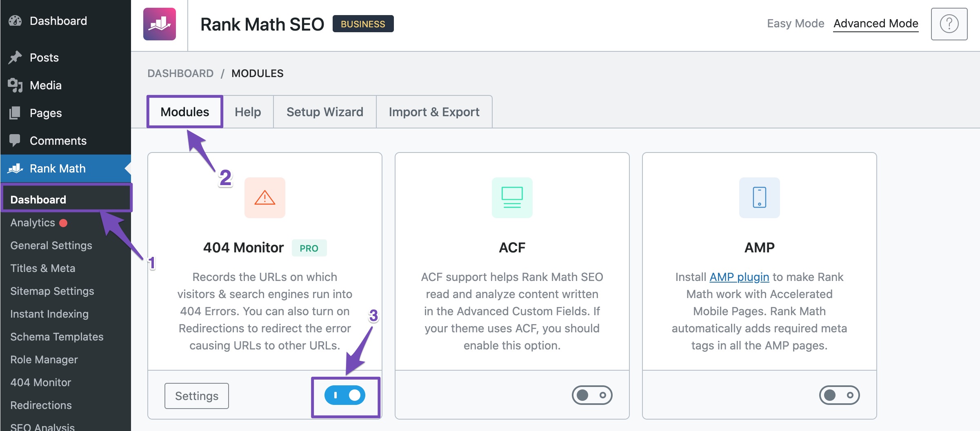Click the AMP mobile phone icon

(759, 198)
